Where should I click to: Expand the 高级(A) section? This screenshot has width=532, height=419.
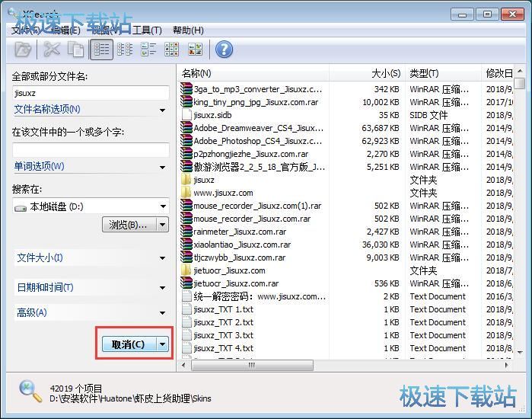[x=91, y=312]
